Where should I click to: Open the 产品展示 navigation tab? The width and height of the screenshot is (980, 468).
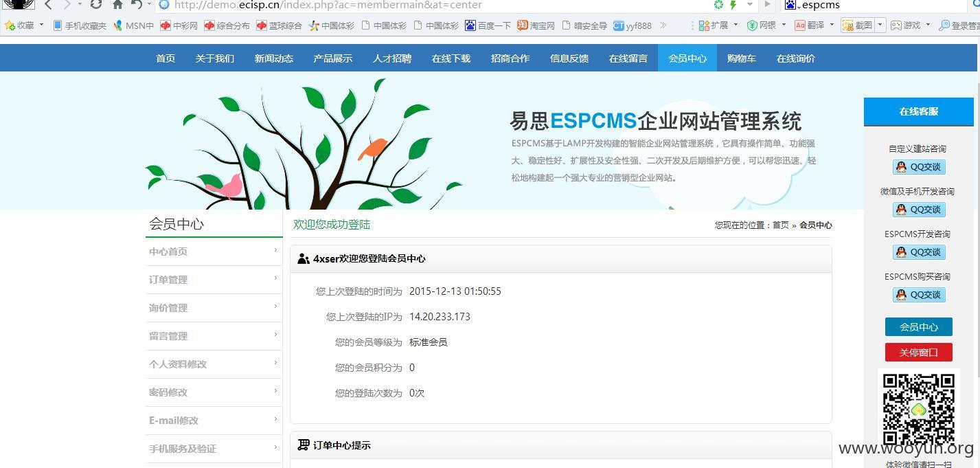pos(333,58)
